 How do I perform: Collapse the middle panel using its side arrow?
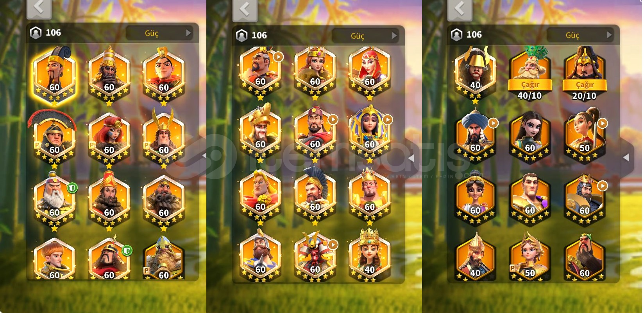tap(411, 158)
